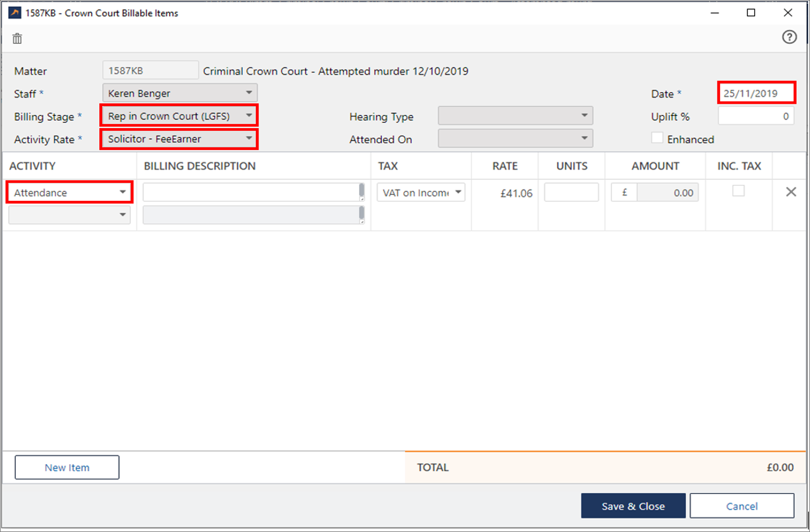
Task: Open the Staff dropdown showing Keren Benger
Action: pyautogui.click(x=179, y=93)
